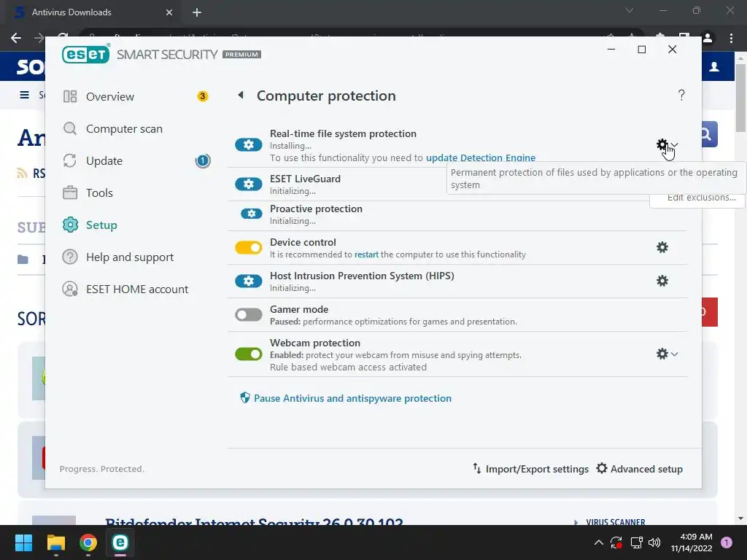This screenshot has height=560, width=747.
Task: Click the ESET logo
Action: tap(86, 54)
